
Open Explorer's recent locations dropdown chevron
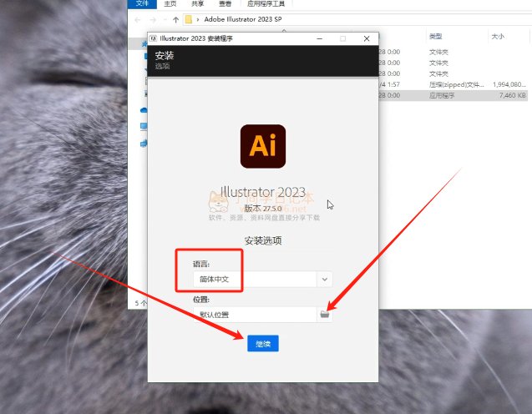click(165, 20)
